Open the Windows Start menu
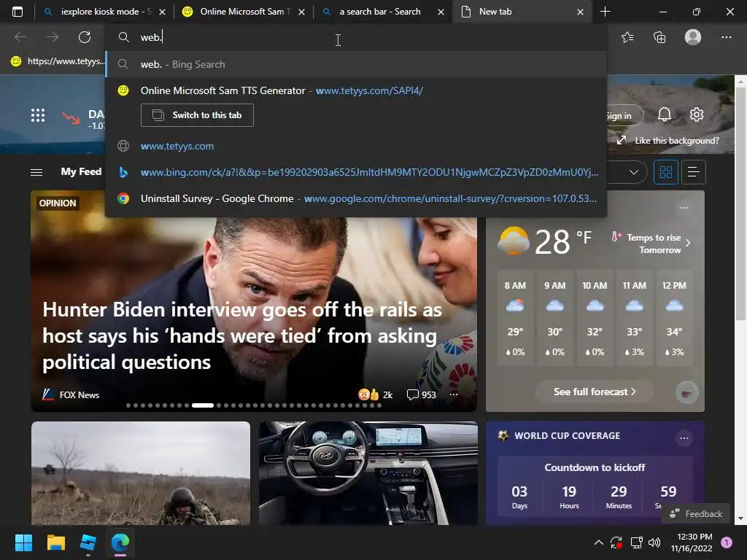 (x=23, y=542)
